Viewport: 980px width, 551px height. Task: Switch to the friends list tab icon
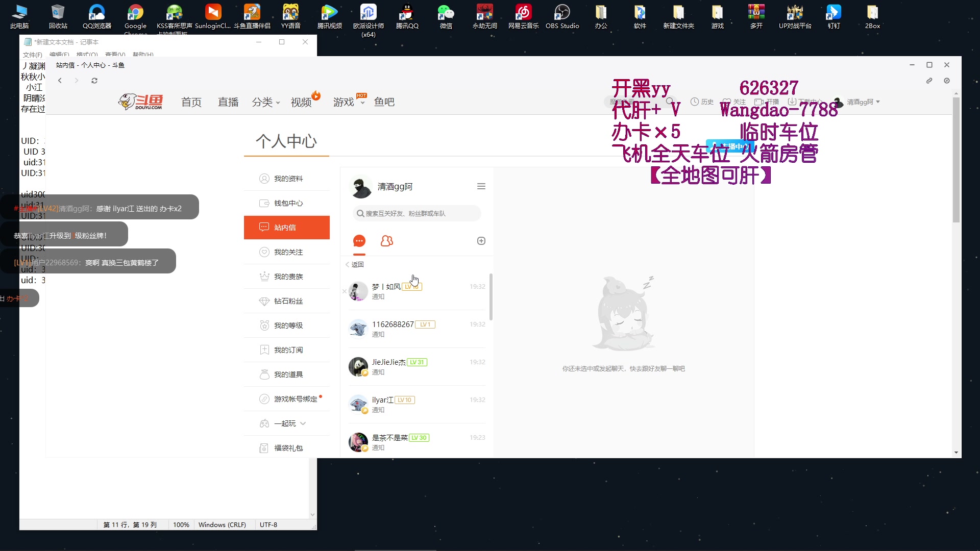pyautogui.click(x=387, y=241)
